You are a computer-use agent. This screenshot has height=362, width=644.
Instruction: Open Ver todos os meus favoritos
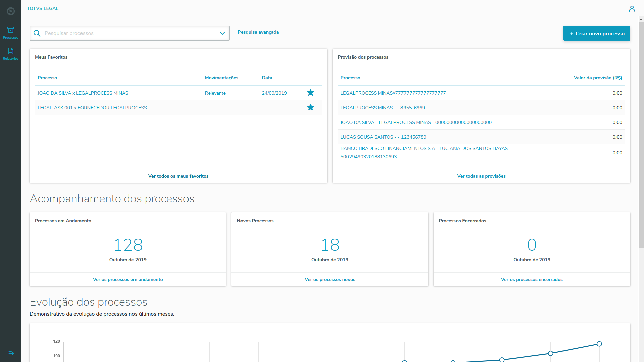[x=178, y=176]
